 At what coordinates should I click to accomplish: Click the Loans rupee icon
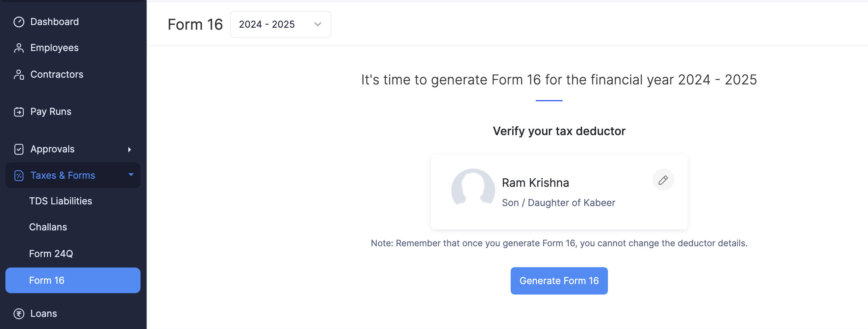coord(19,313)
